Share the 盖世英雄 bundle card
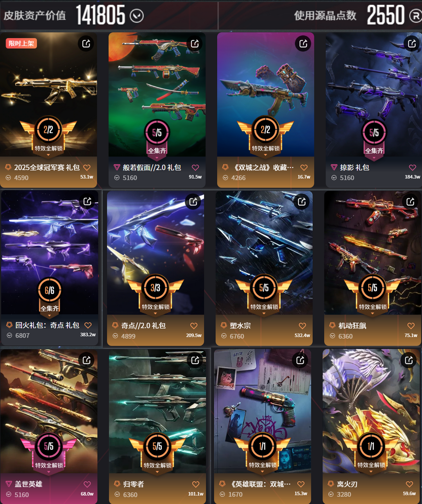Screen dimensions: 422x504 86,360
